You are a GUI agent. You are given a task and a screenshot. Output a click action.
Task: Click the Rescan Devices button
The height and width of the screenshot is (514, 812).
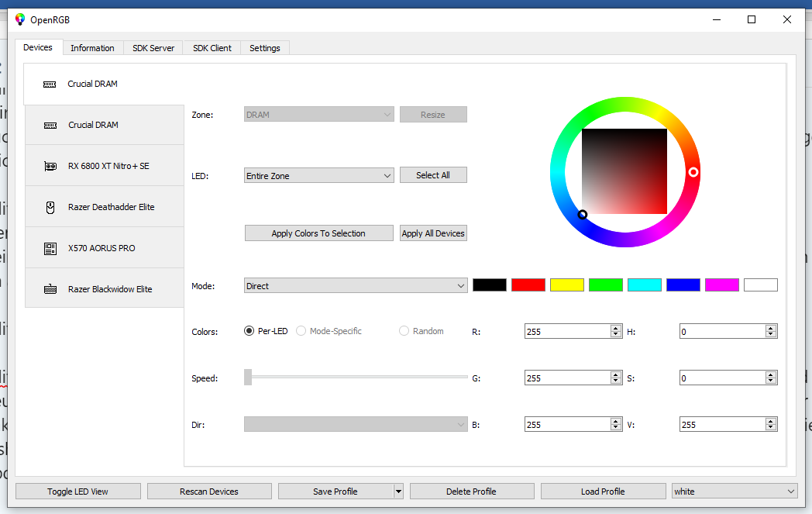click(x=209, y=492)
